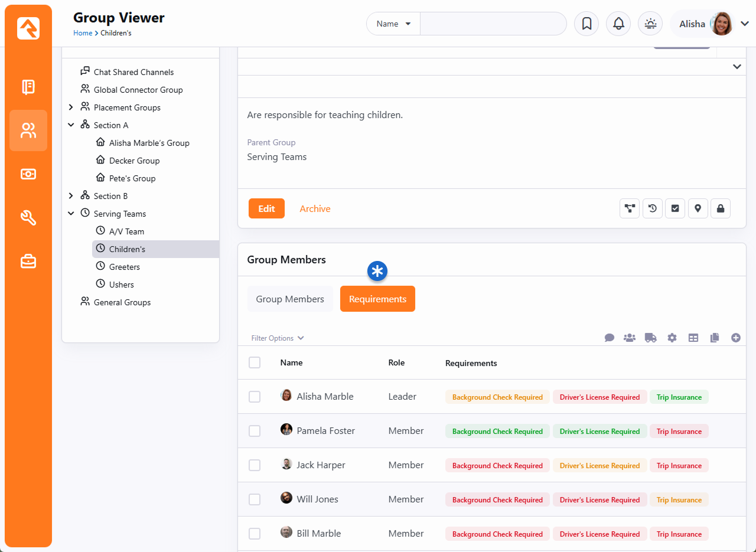Screen dimensions: 756x552
Task: Check the box for Alisha Marble
Action: 255,397
